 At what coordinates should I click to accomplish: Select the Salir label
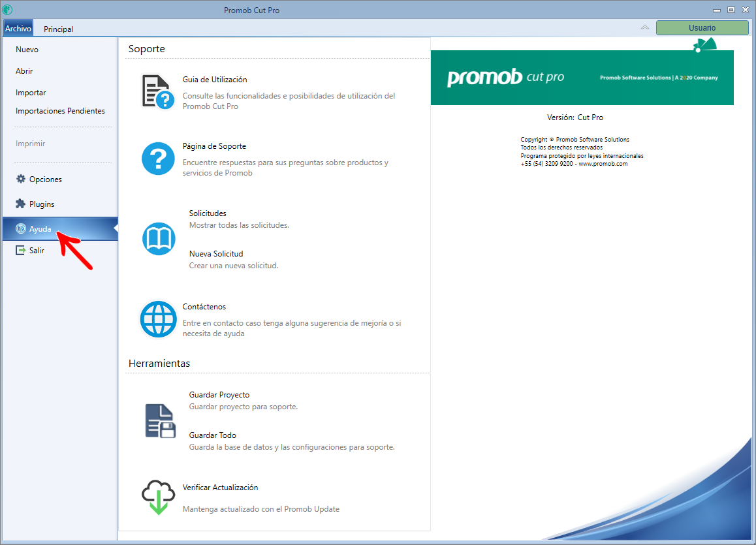coord(37,251)
